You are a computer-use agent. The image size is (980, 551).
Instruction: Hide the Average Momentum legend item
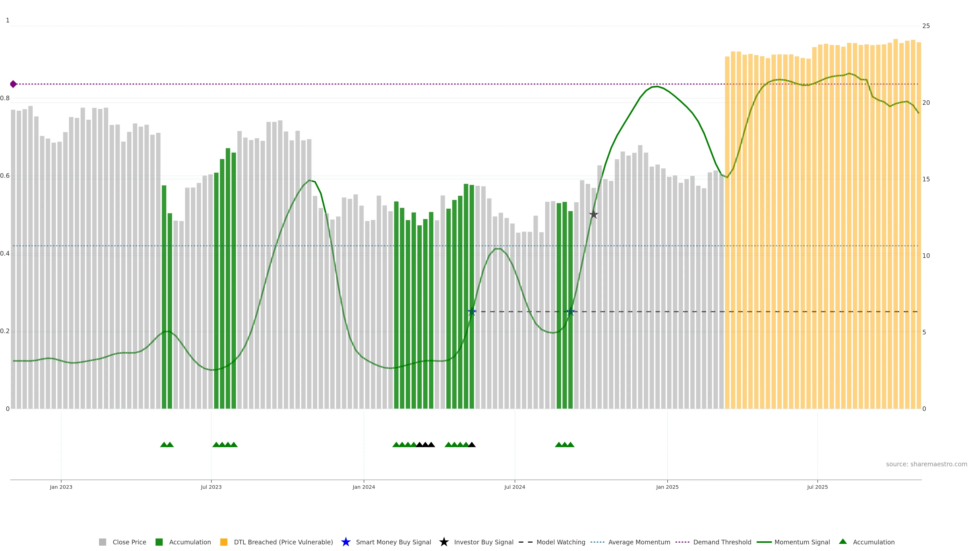639,542
